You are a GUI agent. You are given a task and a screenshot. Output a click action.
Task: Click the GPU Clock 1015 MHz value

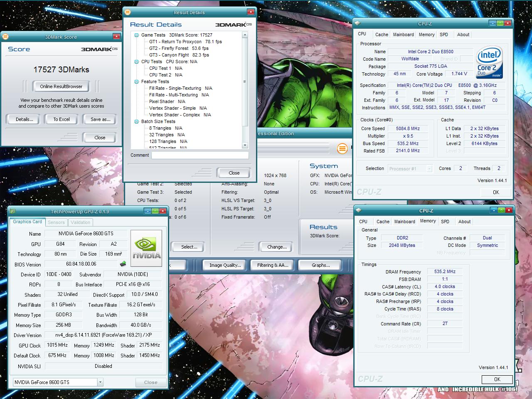(x=57, y=345)
